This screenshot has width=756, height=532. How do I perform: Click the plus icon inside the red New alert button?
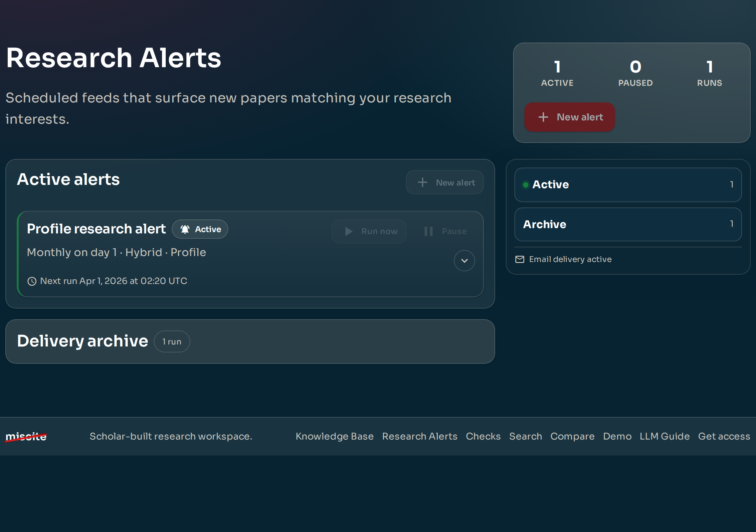click(x=543, y=117)
